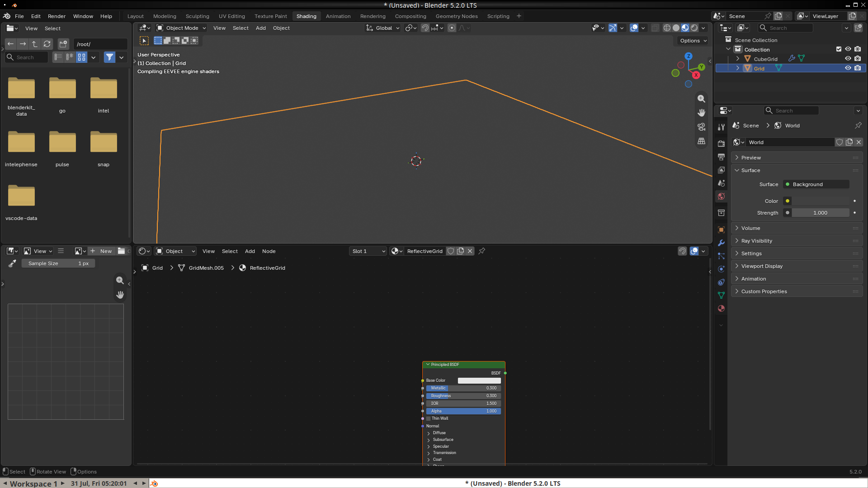Open the Slot 1 material slot dropdown
Viewport: 868px width, 488px height.
tap(368, 251)
